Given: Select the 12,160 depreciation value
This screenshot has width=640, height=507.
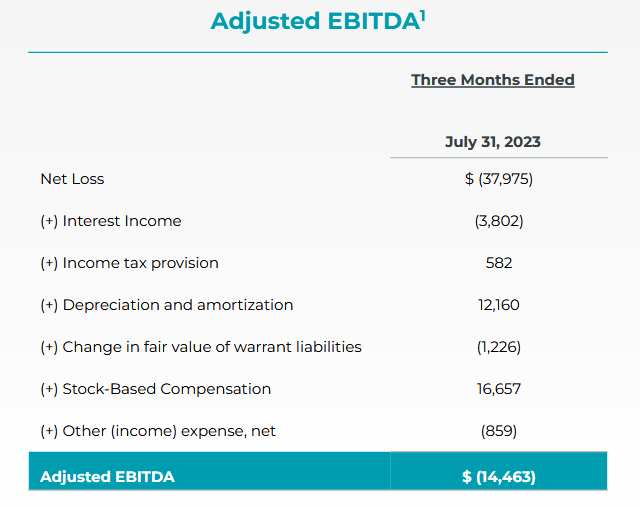Looking at the screenshot, I should point(499,305).
